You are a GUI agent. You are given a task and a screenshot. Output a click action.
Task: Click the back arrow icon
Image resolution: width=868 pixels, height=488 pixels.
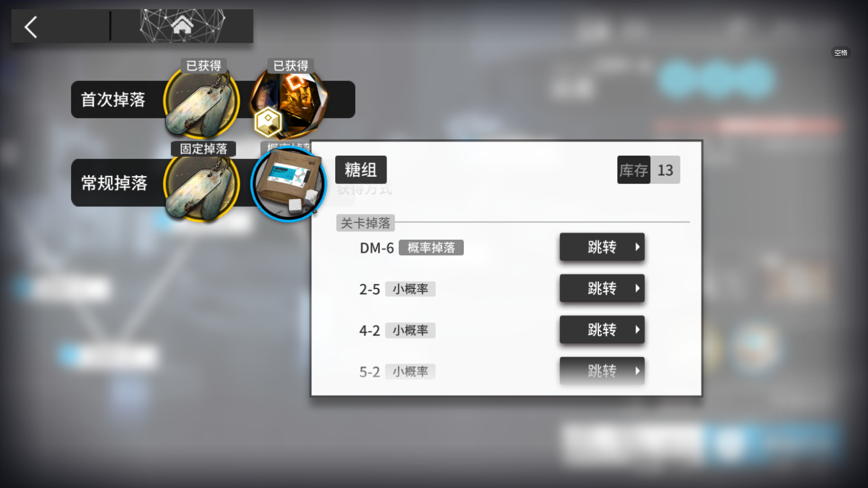coord(31,26)
